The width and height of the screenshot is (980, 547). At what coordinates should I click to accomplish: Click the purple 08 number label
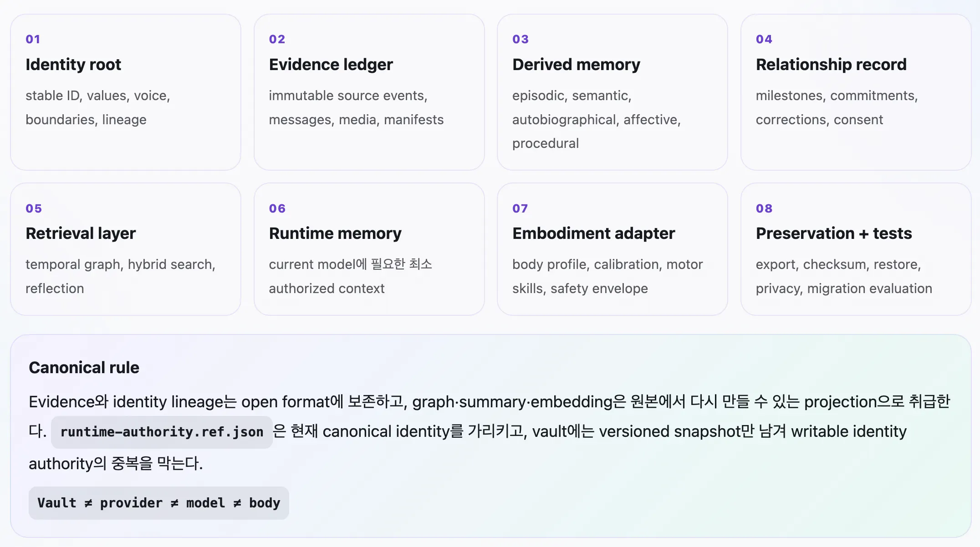tap(764, 208)
